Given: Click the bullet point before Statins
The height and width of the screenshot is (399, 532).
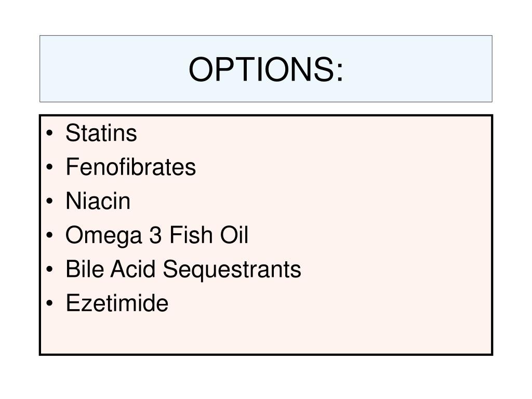Looking at the screenshot, I should tap(49, 133).
